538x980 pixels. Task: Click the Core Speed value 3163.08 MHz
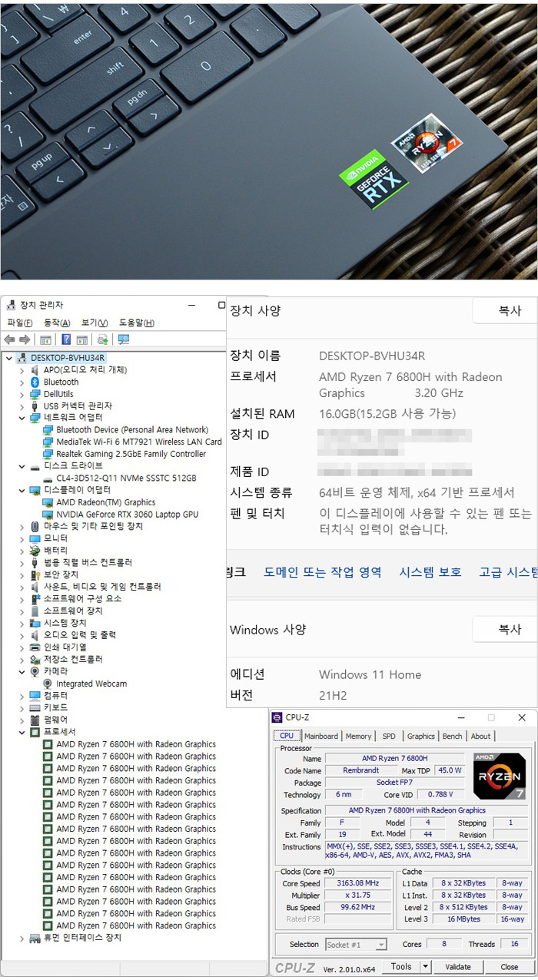tap(358, 883)
